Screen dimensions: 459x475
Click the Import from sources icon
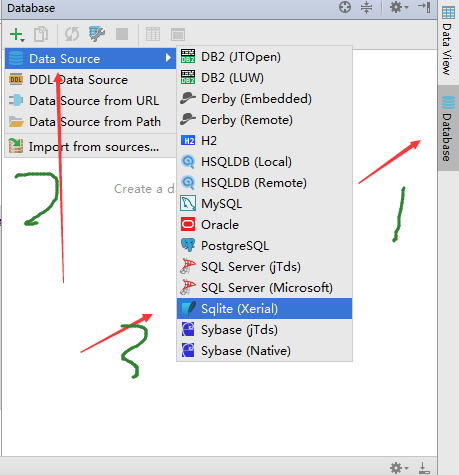(16, 146)
